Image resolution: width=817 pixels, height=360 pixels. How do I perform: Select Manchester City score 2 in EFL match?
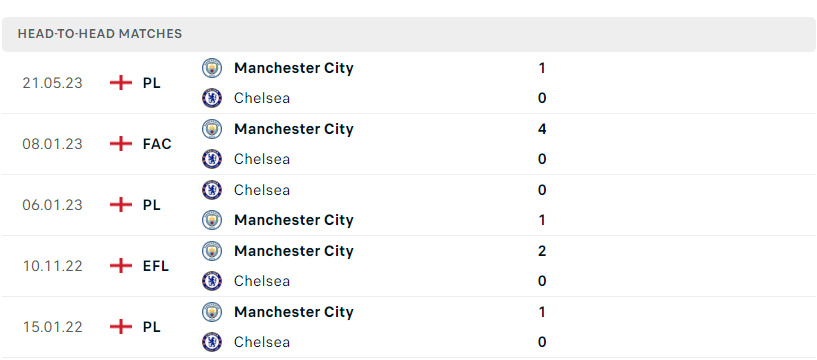click(x=542, y=251)
